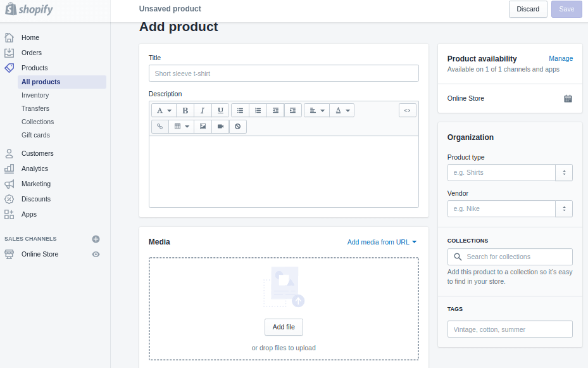The width and height of the screenshot is (588, 368).
Task: Open the Discounts section from the sidebar
Action: pyautogui.click(x=37, y=199)
